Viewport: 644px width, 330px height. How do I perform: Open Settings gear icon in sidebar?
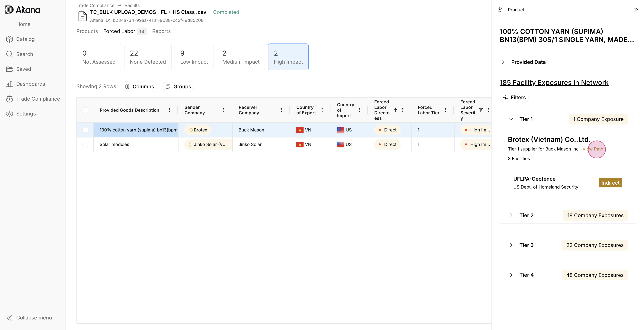click(9, 114)
